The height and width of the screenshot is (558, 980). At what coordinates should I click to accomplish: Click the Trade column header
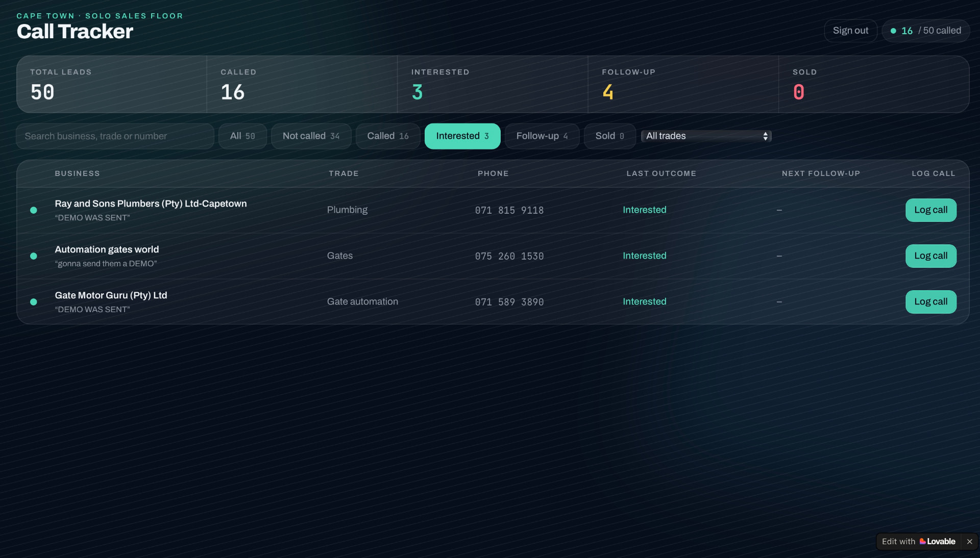[x=344, y=173]
